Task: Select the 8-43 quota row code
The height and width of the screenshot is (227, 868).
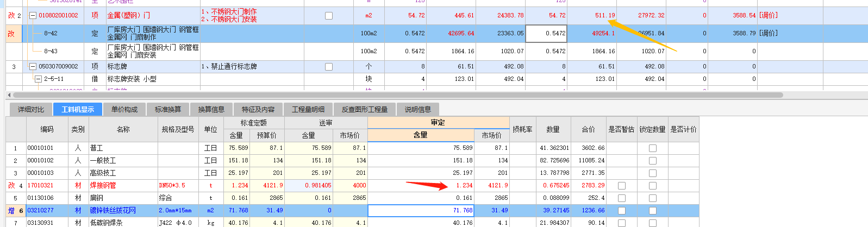Action: (x=51, y=51)
